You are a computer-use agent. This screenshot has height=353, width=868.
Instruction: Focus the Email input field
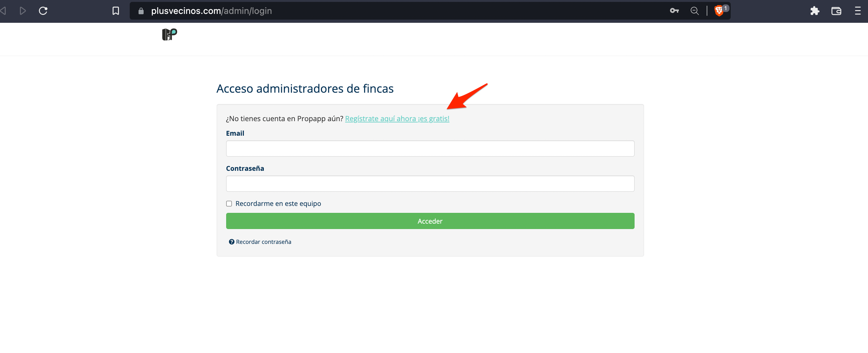pos(430,149)
